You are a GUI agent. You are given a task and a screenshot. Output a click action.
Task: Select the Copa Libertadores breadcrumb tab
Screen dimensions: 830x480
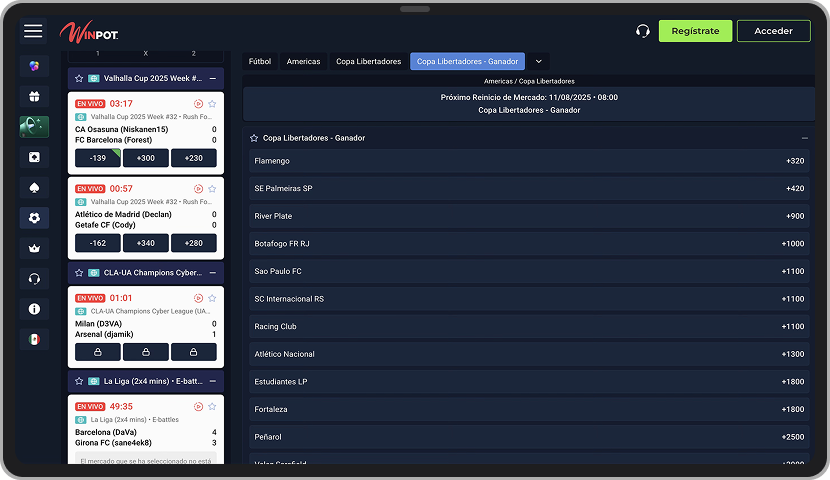click(368, 61)
